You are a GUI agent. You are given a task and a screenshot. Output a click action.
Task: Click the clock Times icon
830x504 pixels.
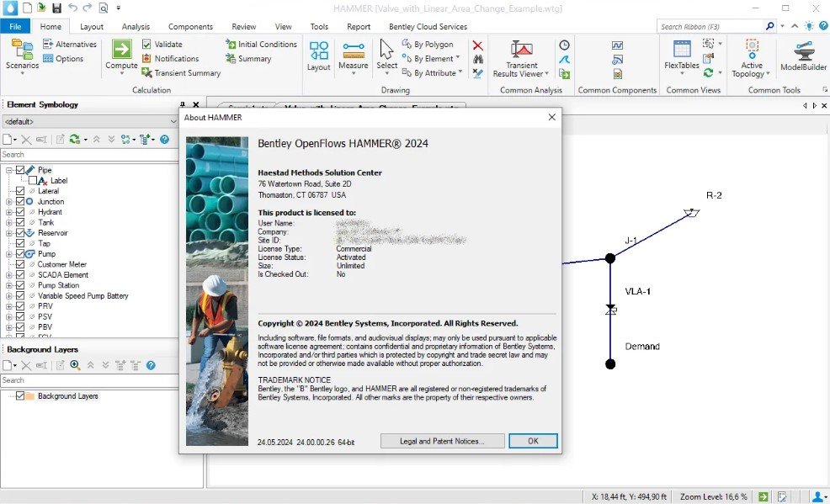[564, 45]
